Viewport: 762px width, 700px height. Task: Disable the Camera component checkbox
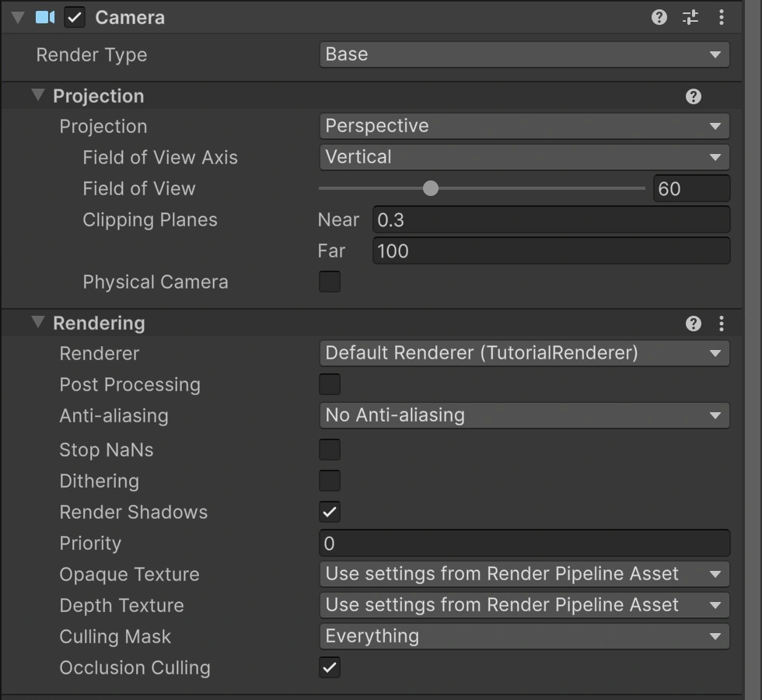[x=75, y=17]
